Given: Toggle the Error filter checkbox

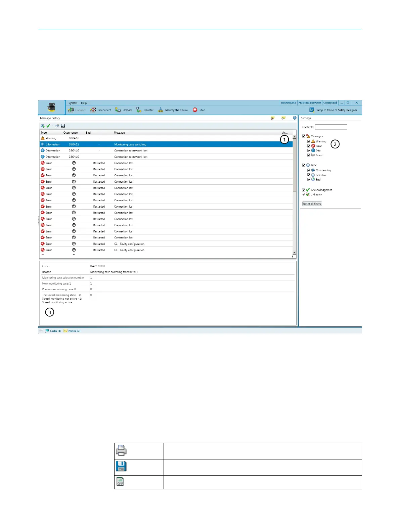Looking at the screenshot, I should tap(309, 146).
